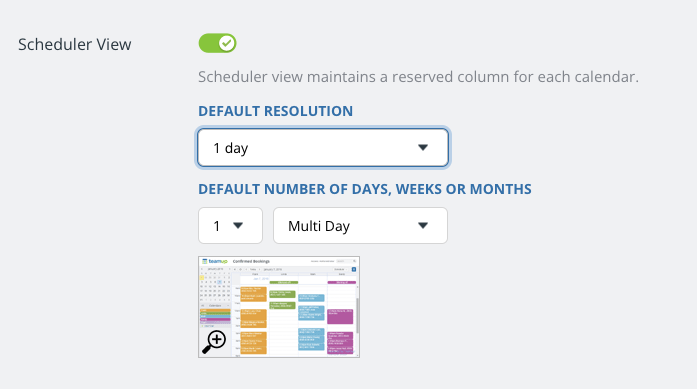Click the magnifier zoom-in icon on preview

tap(214, 342)
